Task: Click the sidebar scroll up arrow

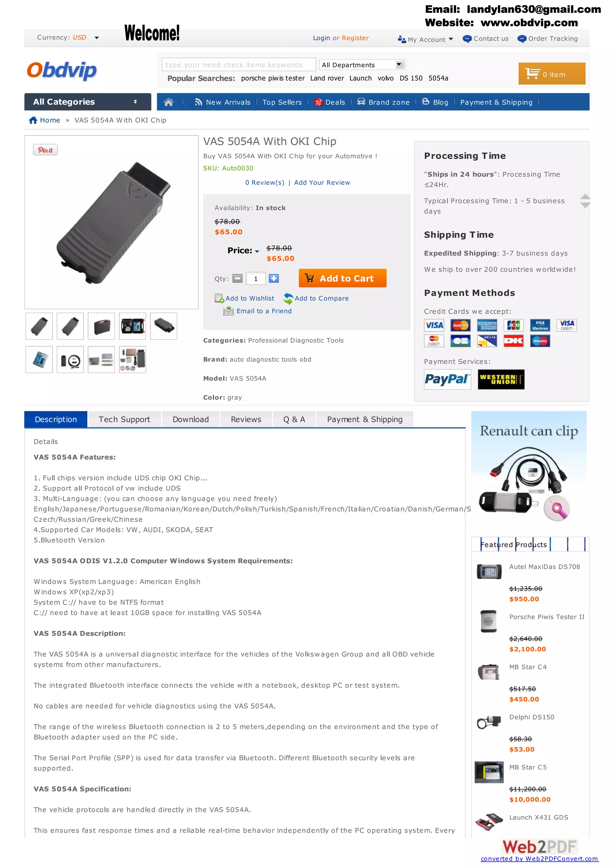Action: pos(585,196)
